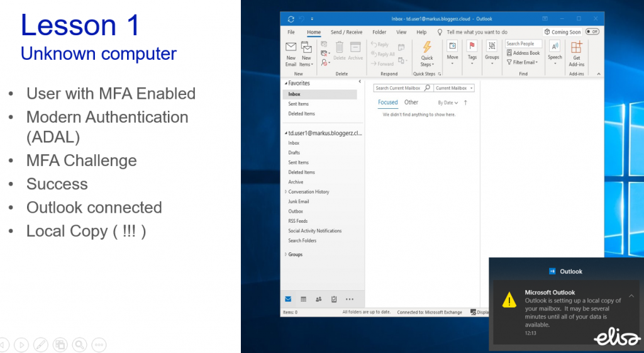This screenshot has width=644, height=353.
Task: Open the RSS Feeds folder
Action: 297,221
